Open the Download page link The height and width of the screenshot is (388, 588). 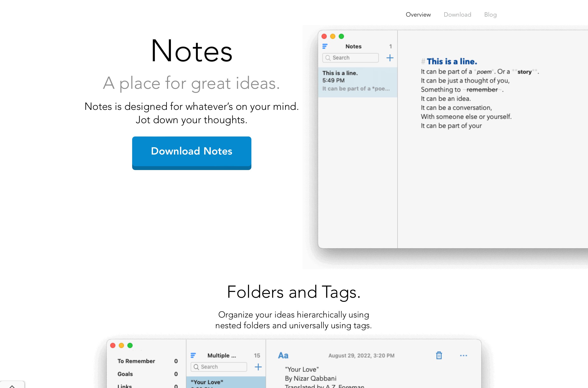(x=457, y=15)
